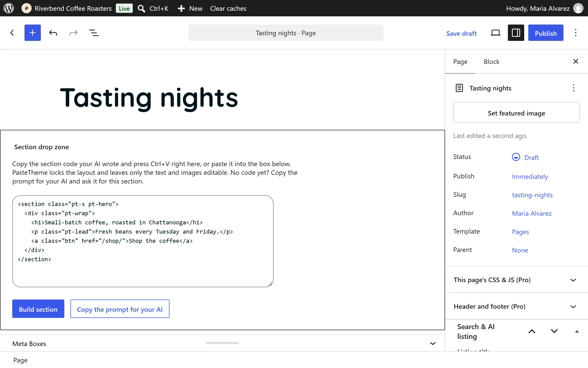Edit the tasting-nights slug

point(532,195)
